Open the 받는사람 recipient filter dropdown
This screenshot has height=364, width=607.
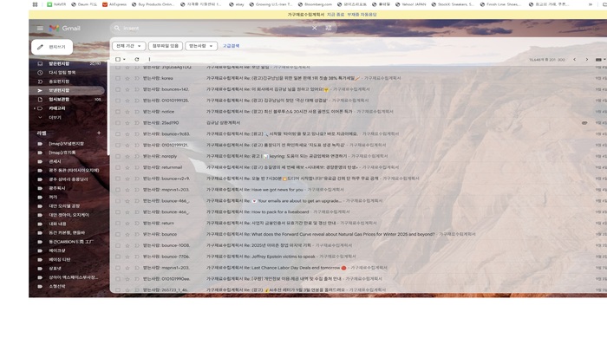click(x=200, y=46)
